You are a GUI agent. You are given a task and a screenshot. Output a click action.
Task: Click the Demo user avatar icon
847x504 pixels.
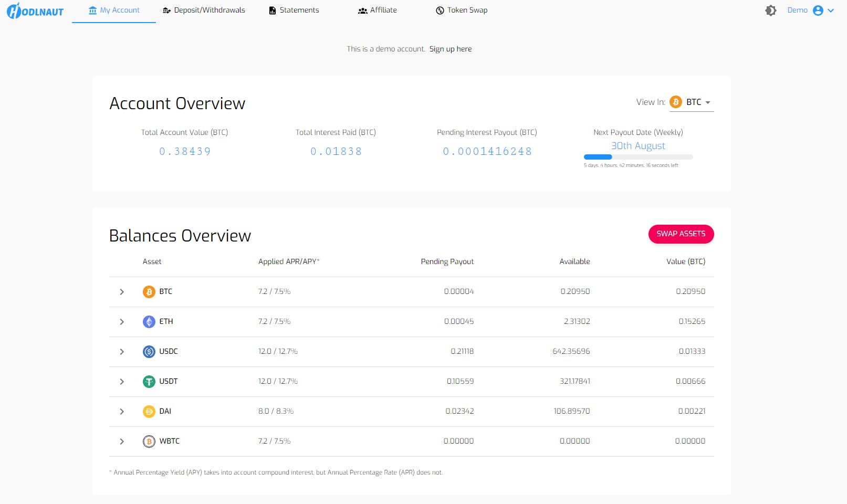click(818, 10)
